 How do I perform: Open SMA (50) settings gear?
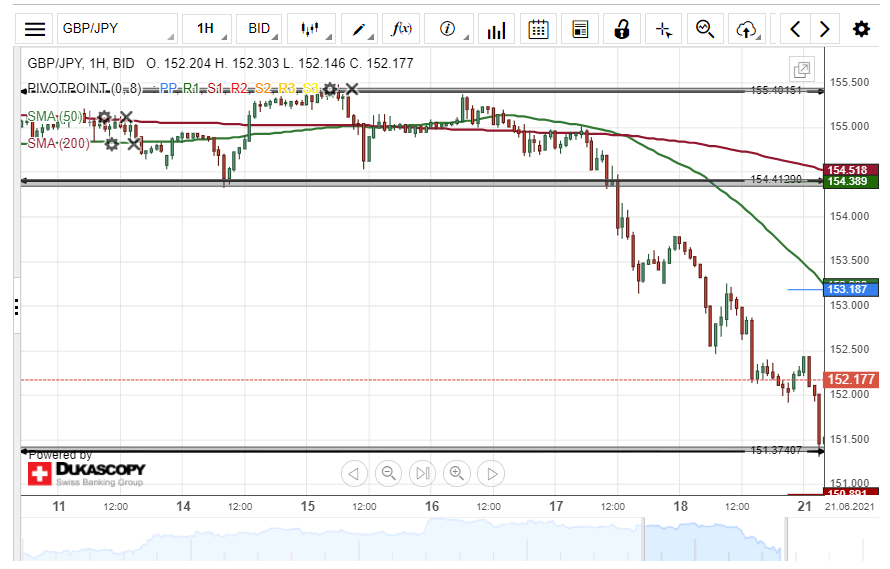click(104, 118)
